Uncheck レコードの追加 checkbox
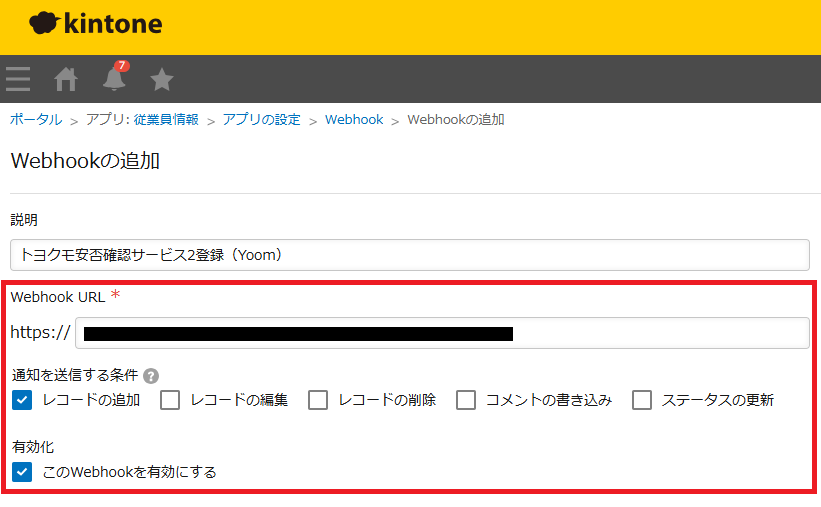 coord(22,400)
